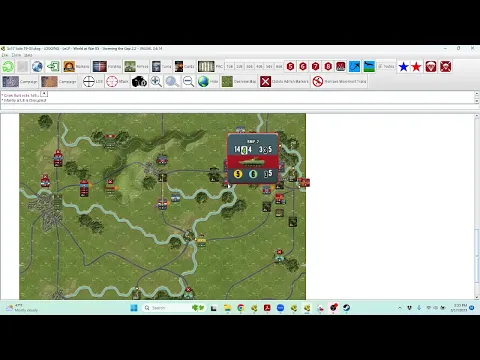Screen dimensions: 480x360
Task: Click the log panel scroll down arrow
Action: click(x=477, y=101)
